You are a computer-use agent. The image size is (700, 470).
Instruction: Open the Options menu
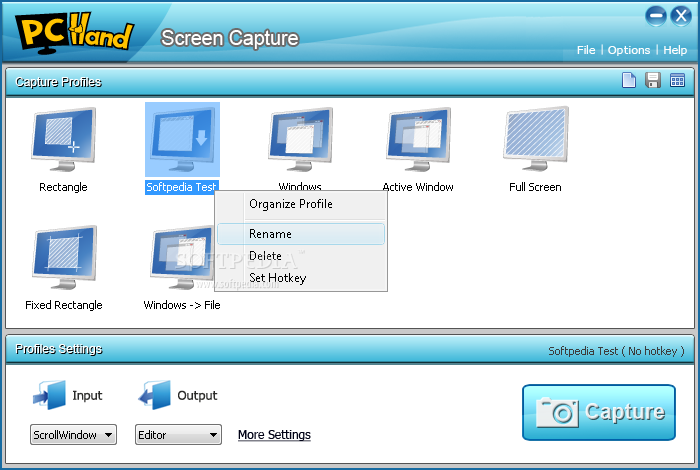click(629, 50)
